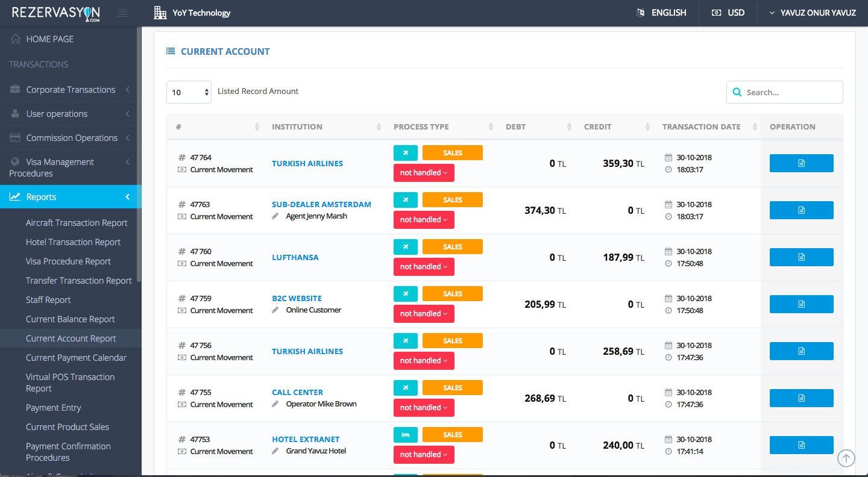
Task: Open Current Payment Calendar
Action: point(77,358)
